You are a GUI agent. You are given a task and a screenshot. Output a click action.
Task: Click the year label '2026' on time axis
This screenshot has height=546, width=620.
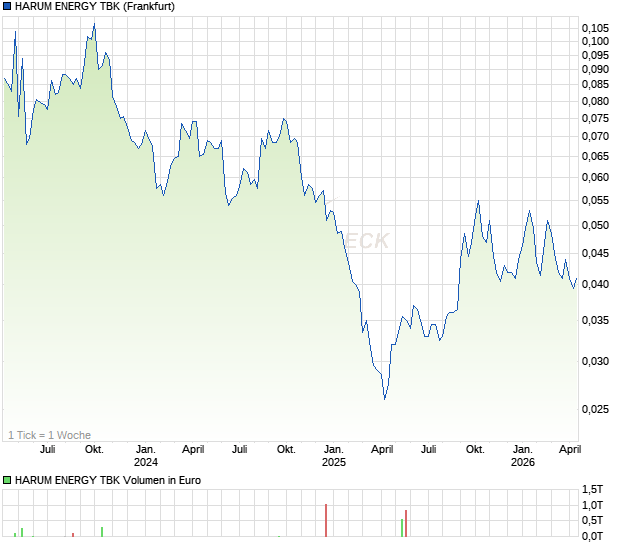523,462
